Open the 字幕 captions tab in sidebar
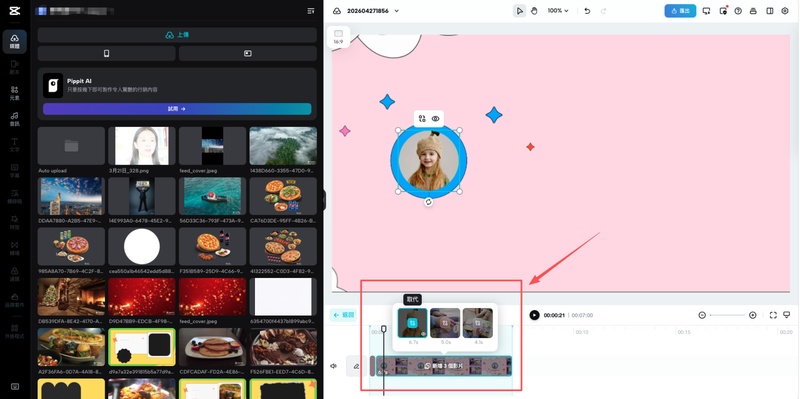 pyautogui.click(x=15, y=170)
